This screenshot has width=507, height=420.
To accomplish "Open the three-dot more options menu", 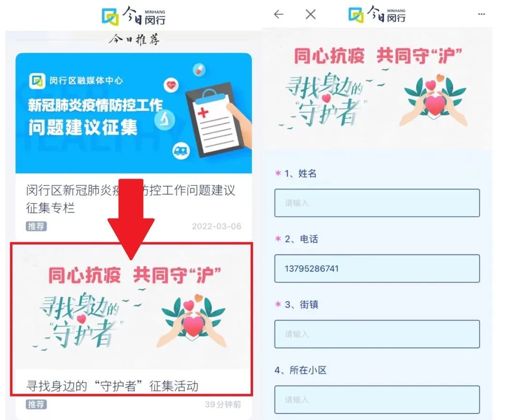I will point(481,14).
